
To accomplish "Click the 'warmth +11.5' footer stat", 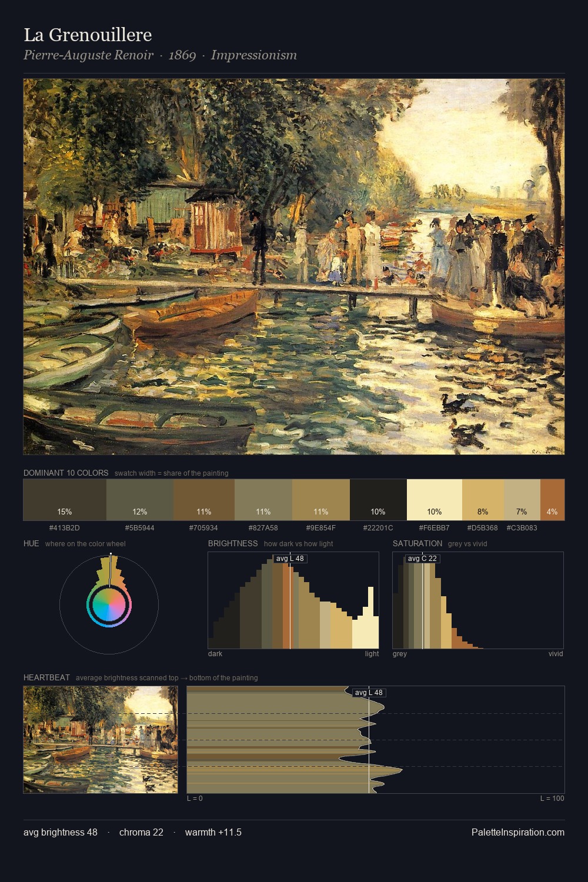I will pyautogui.click(x=213, y=832).
